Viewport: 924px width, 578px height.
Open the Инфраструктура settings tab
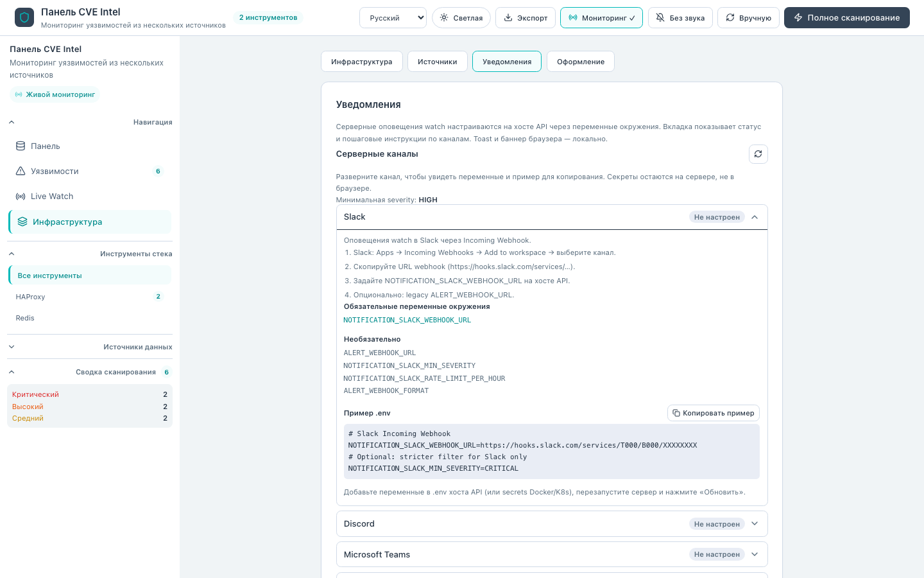click(x=362, y=62)
